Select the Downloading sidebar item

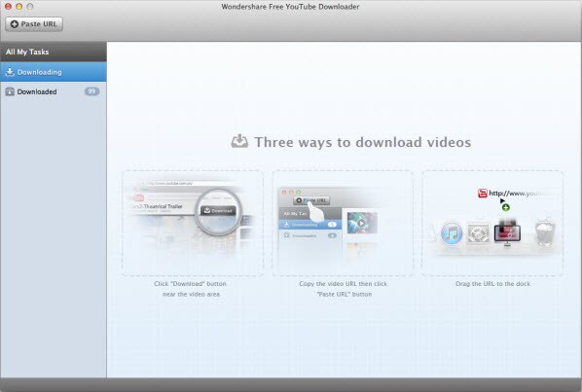click(x=54, y=72)
